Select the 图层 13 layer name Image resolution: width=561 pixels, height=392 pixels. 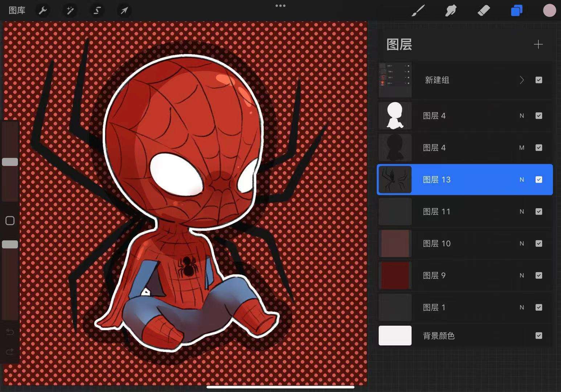coord(437,180)
